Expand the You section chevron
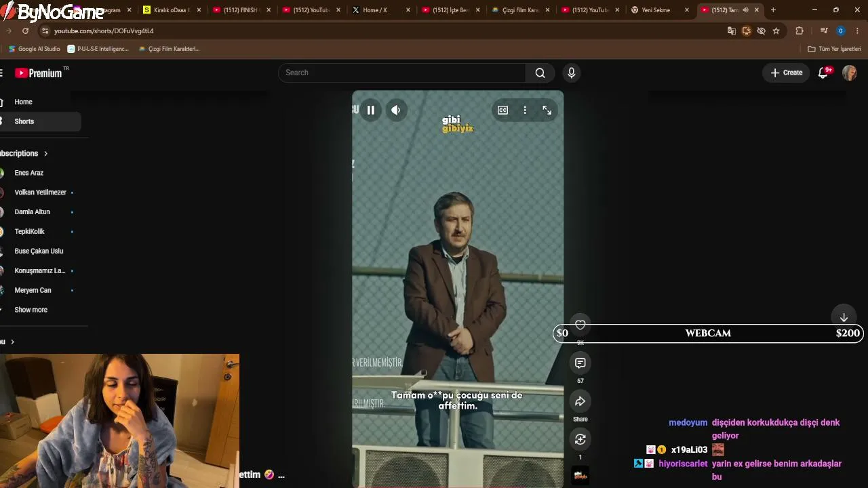 coord(12,342)
